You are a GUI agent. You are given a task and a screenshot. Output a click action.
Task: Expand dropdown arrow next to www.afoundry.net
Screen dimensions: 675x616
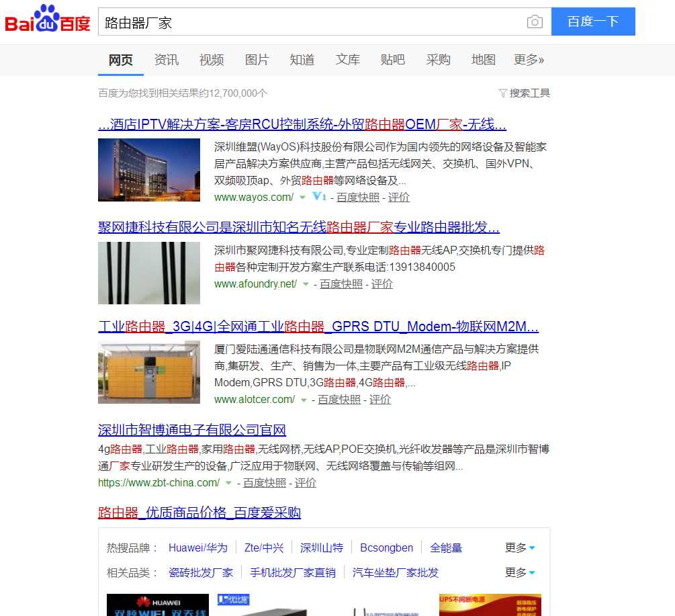coord(306,284)
